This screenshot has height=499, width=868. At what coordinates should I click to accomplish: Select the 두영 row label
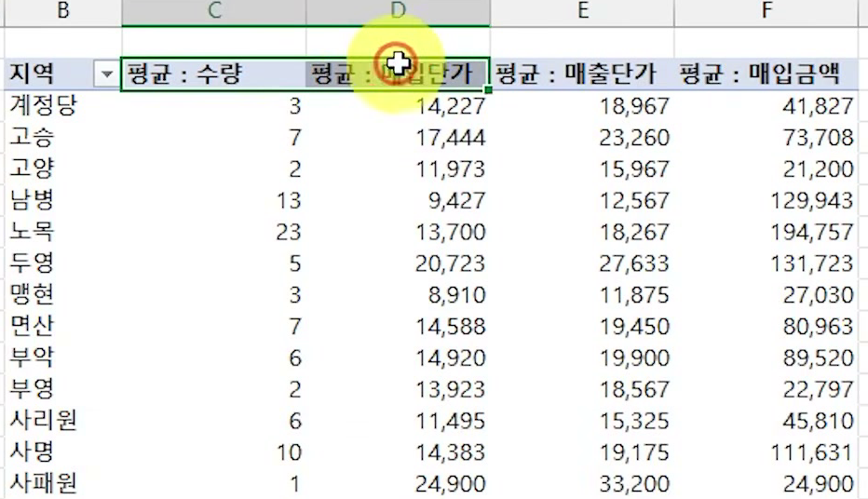pyautogui.click(x=63, y=263)
